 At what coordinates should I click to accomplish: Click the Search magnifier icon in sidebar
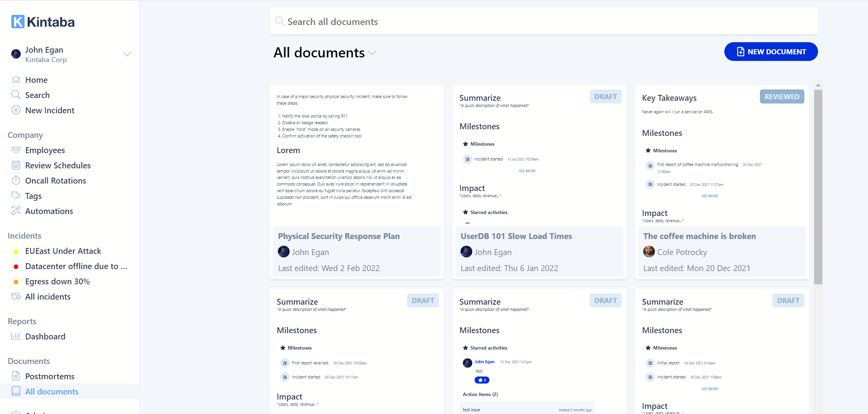point(16,95)
